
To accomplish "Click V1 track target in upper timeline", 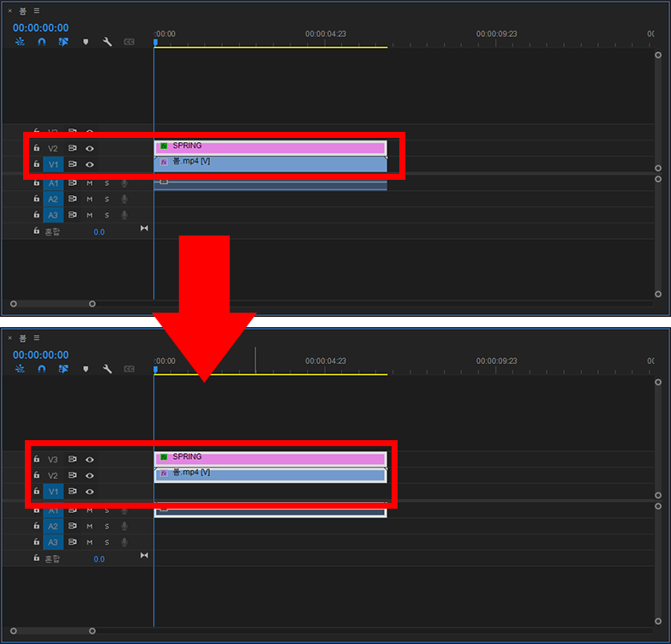I will (53, 164).
